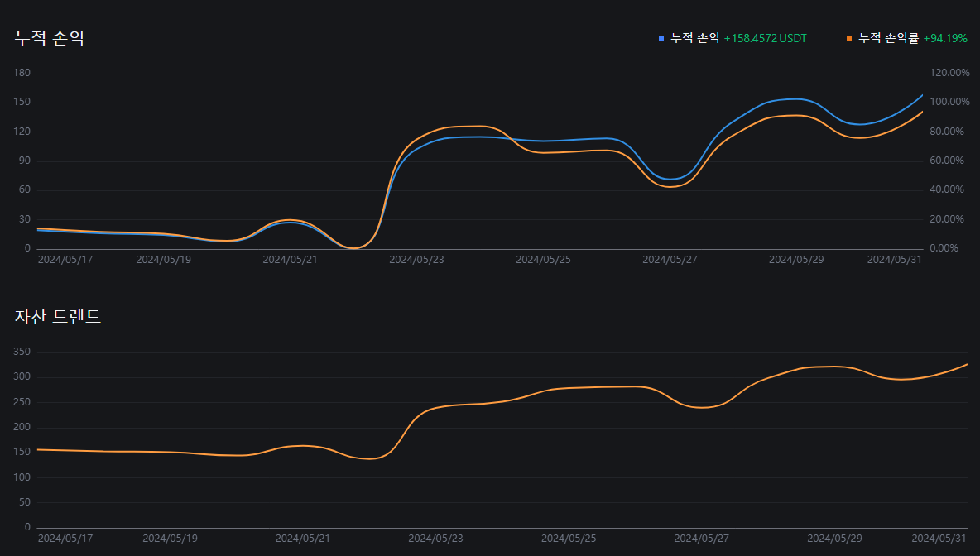Viewport: 980px width, 556px height.
Task: Click the 120.00% right axis label
Action: pos(949,73)
